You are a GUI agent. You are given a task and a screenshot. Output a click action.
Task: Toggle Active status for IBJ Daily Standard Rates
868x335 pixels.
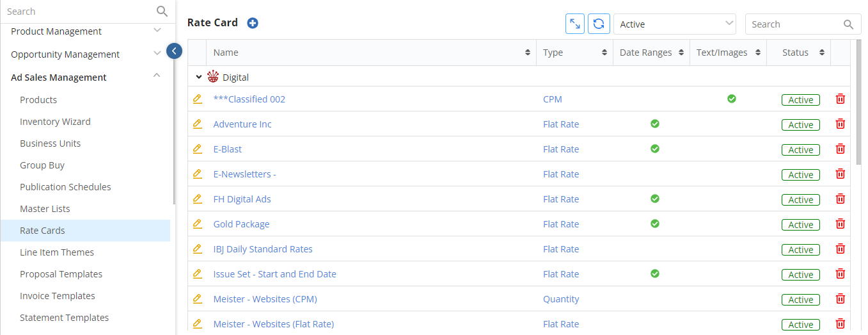pos(800,250)
